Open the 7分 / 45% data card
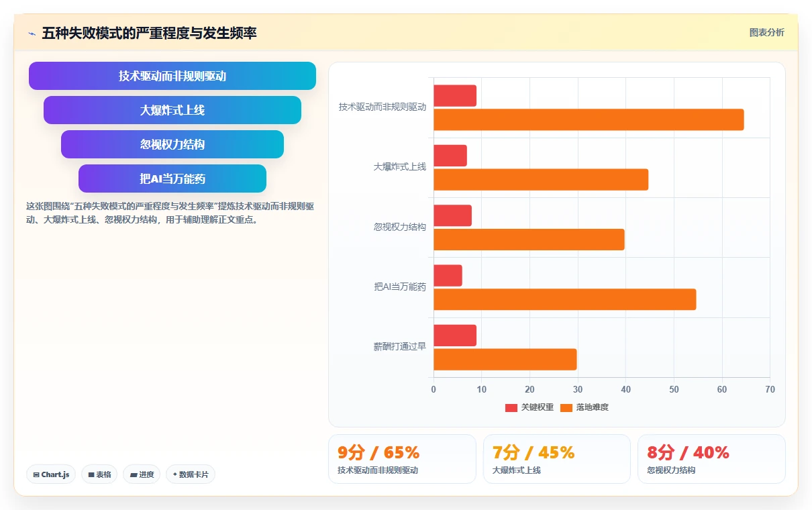 [557, 459]
